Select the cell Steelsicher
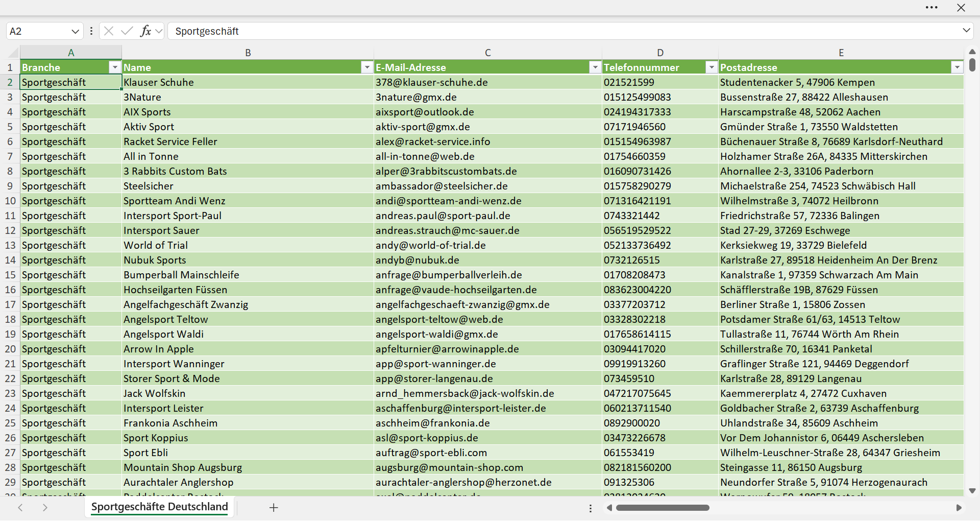This screenshot has height=521, width=980. pyautogui.click(x=248, y=186)
